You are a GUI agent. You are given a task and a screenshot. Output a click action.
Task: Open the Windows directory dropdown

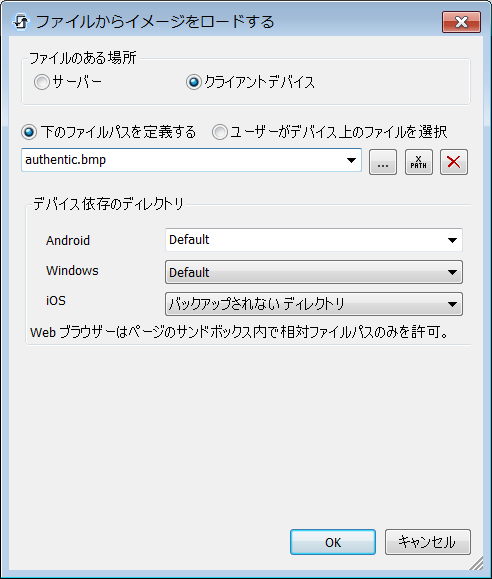[314, 272]
